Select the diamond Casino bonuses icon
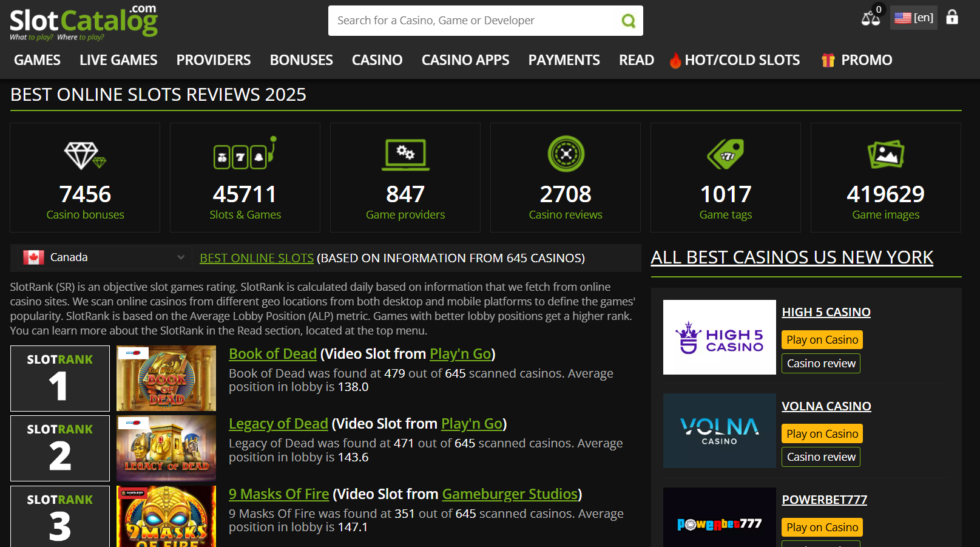This screenshot has height=547, width=980. coord(84,155)
